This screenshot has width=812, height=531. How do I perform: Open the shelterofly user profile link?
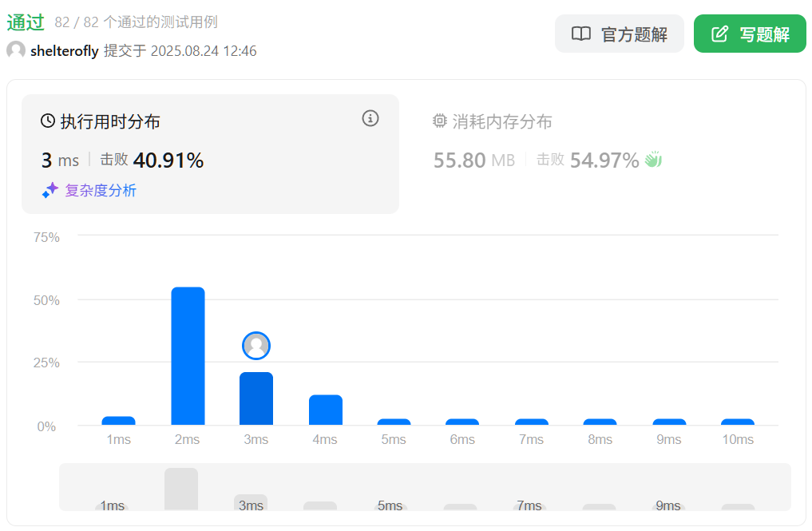pyautogui.click(x=64, y=51)
